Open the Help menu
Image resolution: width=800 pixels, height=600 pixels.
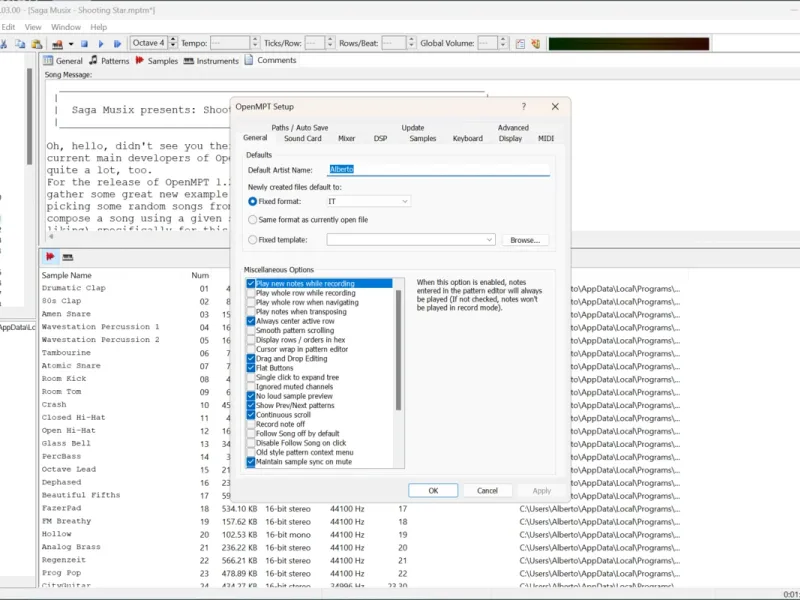click(98, 27)
